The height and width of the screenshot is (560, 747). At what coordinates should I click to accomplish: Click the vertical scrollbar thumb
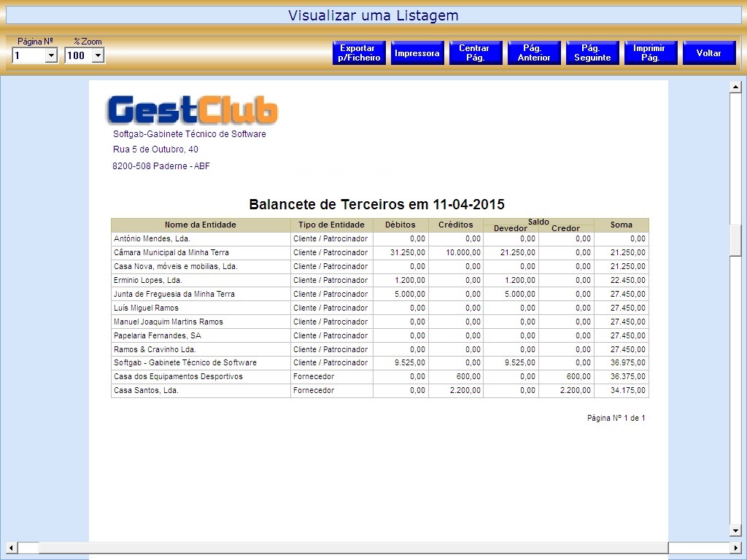point(735,240)
